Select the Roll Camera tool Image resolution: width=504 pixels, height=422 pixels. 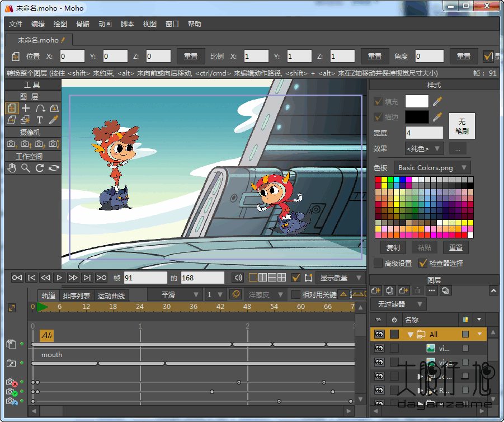tap(40, 144)
